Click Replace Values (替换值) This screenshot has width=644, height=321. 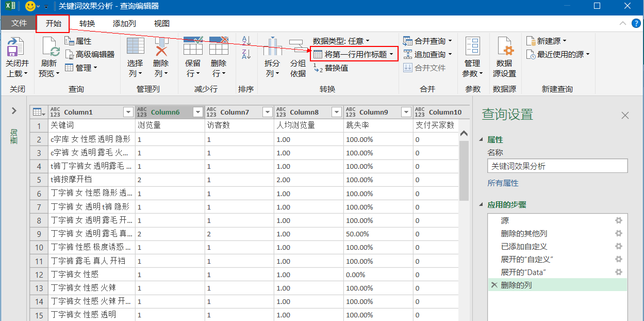click(x=331, y=68)
